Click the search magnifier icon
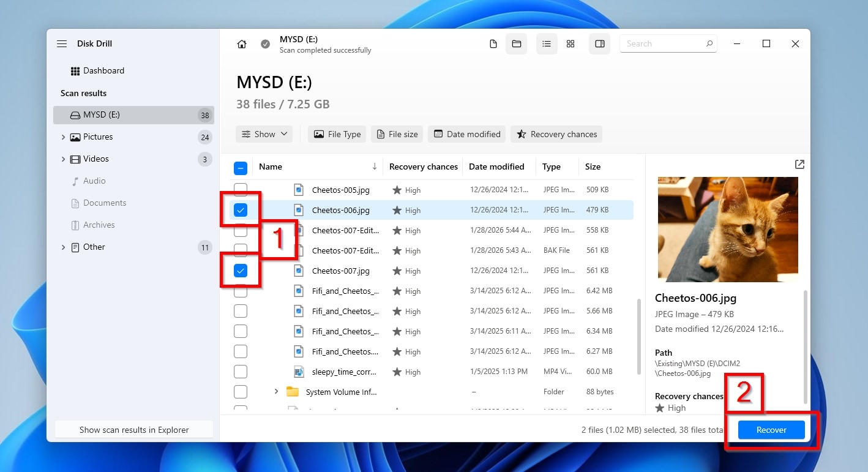 [709, 43]
